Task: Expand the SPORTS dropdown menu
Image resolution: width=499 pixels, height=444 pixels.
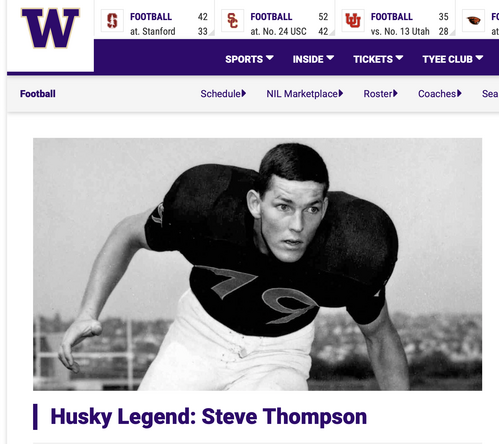Action: (249, 59)
